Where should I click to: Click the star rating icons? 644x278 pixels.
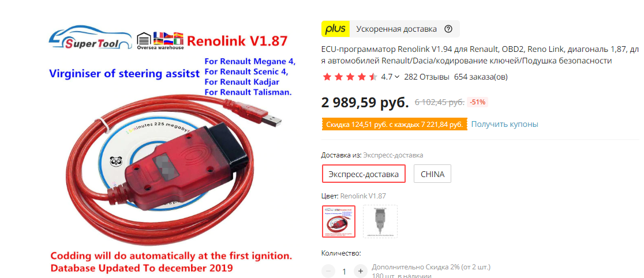[350, 77]
